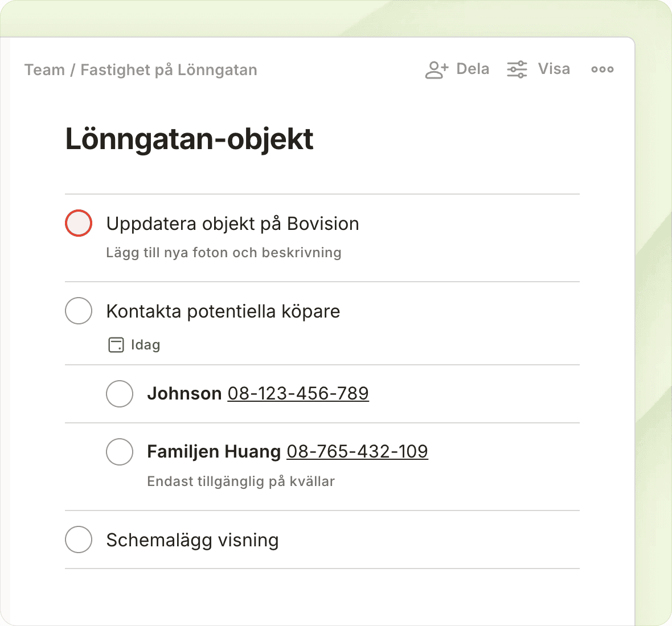The image size is (672, 626).
Task: Tick the Familjen Huang subtask circle
Action: (x=120, y=451)
